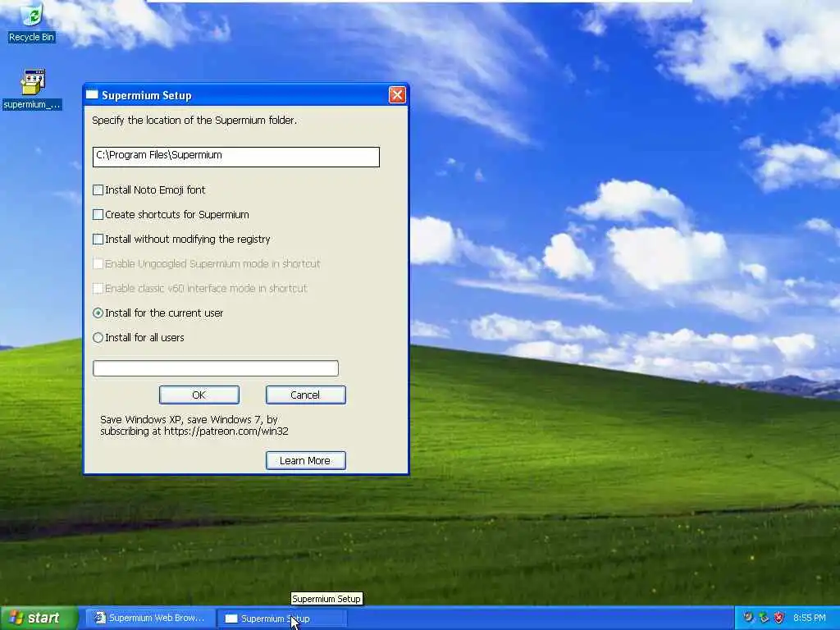Click the Supermium Setup title bar icon
This screenshot has height=630, width=840.
click(x=92, y=95)
